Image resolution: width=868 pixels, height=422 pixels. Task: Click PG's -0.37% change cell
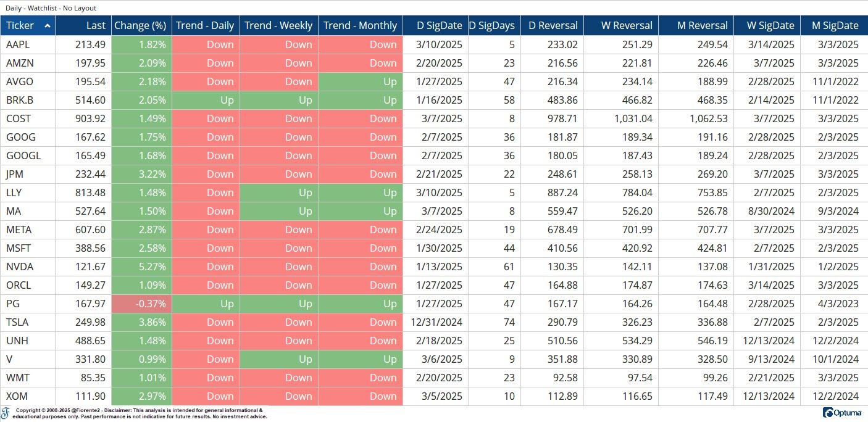tap(141, 304)
